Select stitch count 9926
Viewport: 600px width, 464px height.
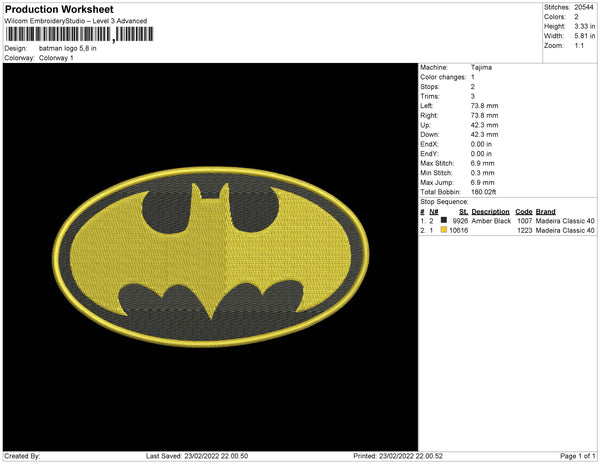460,221
